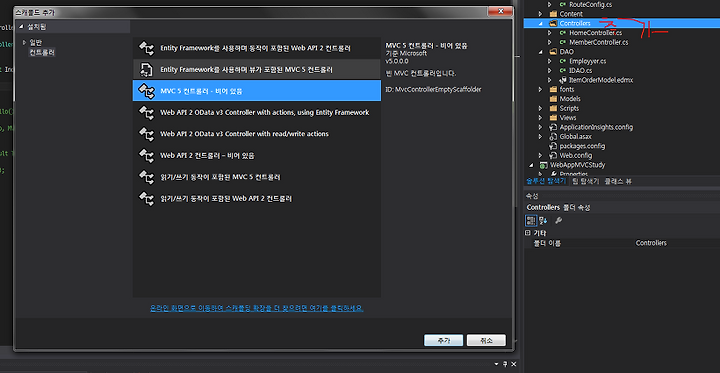720x373 pixels.
Task: Collapse the WebAppMVCStudy project node
Action: 532,165
